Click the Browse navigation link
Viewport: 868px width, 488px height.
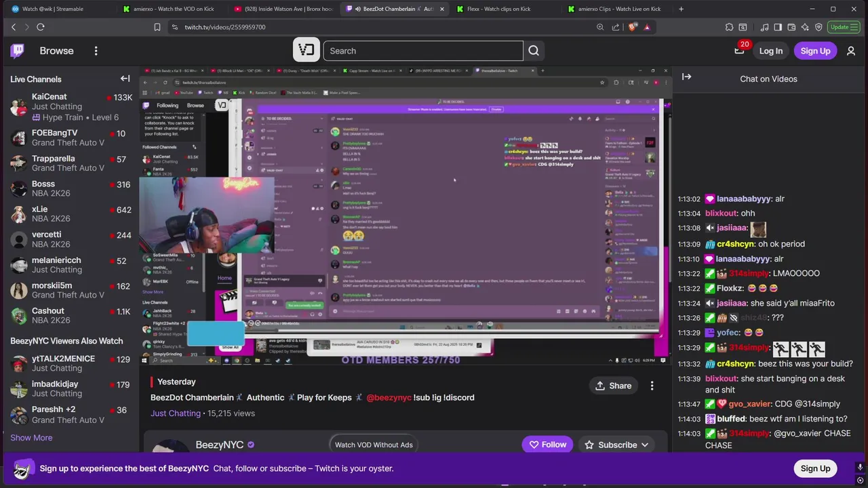56,51
